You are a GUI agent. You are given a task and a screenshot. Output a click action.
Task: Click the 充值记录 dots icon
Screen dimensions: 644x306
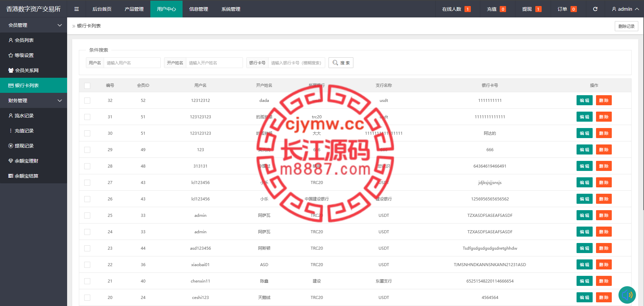11,131
